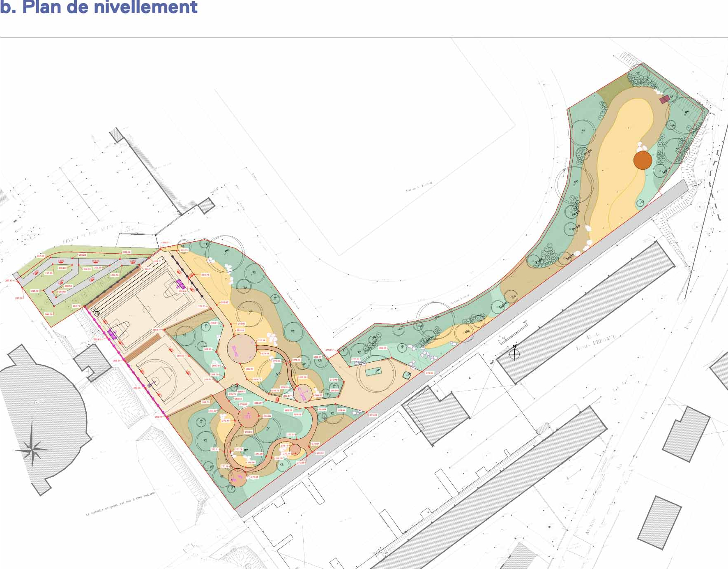The image size is (728, 569).
Task: Click the smallest orange circle on winding path
Action: [x=295, y=449]
